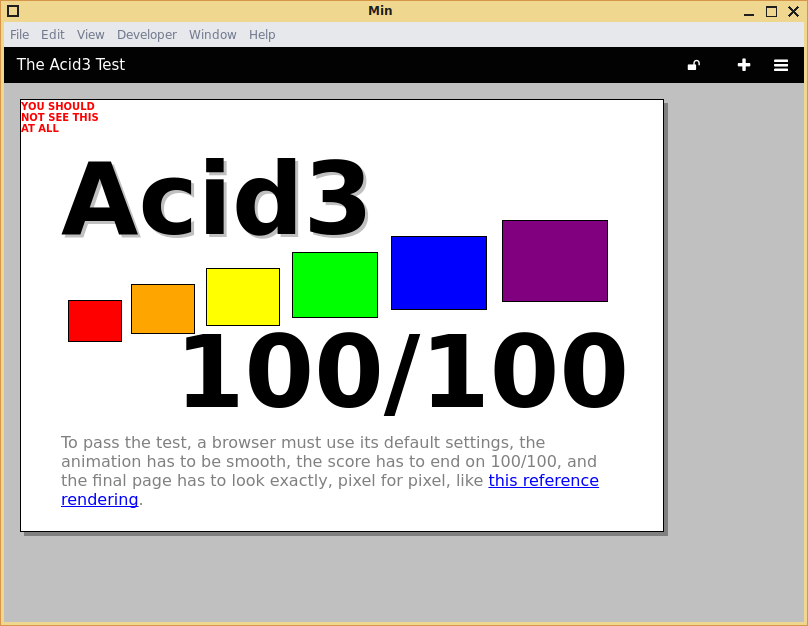Open the tasks overlay via the hamburger icon
808x626 pixels.
click(x=780, y=64)
